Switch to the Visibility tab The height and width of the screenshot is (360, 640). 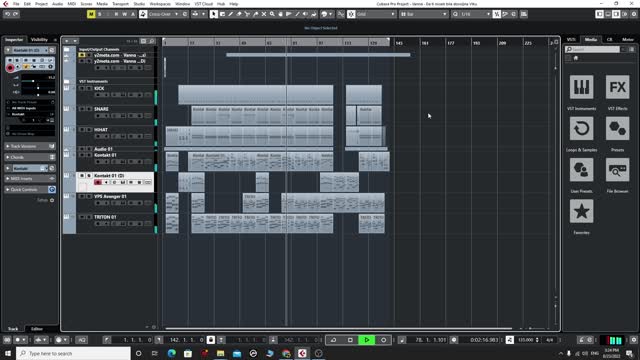coord(39,40)
